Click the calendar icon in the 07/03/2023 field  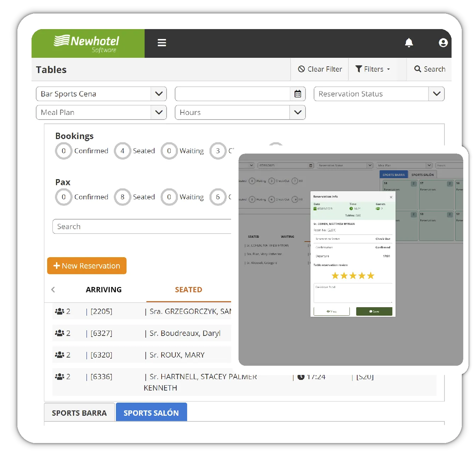pos(311,166)
